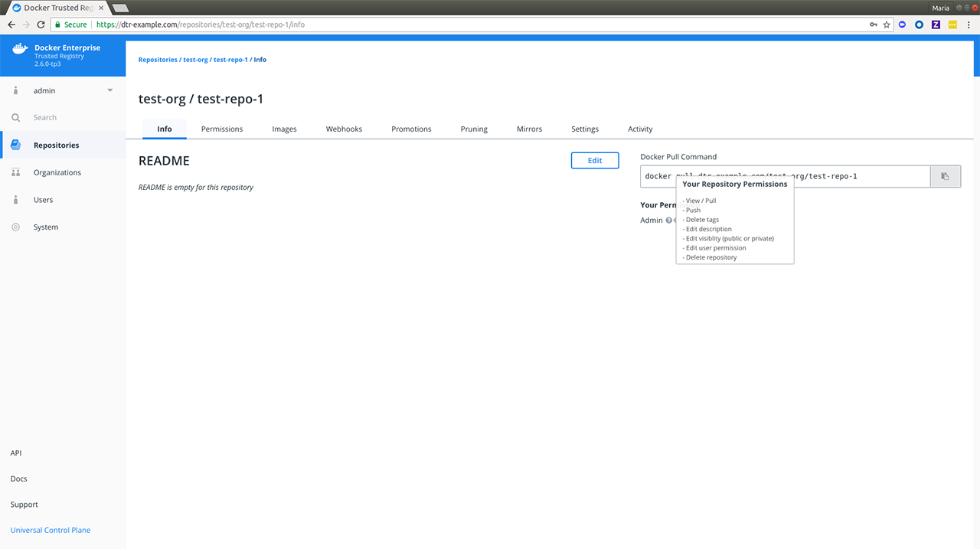The width and height of the screenshot is (980, 549).
Task: Reload the page using browser refresh
Action: pos(41,25)
